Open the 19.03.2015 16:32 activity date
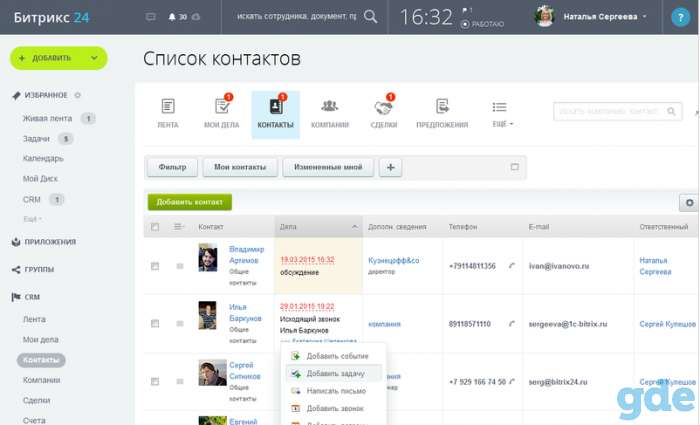 [x=307, y=260]
